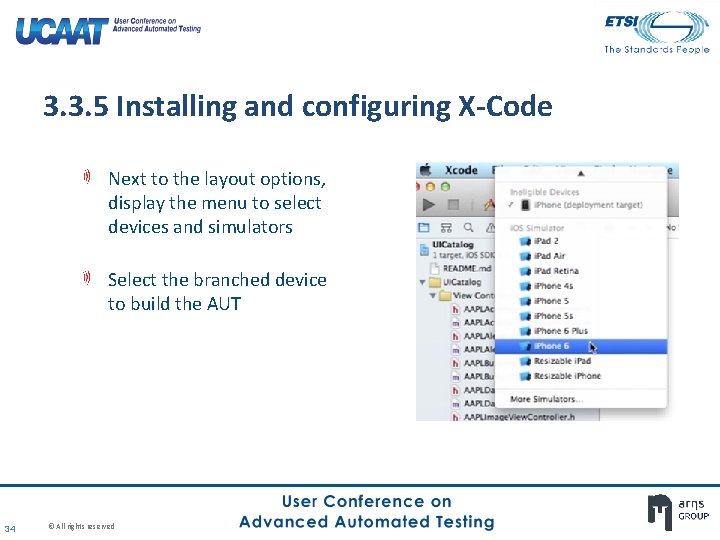Choose the iPad Air simulator
720x540 pixels.
point(581,256)
